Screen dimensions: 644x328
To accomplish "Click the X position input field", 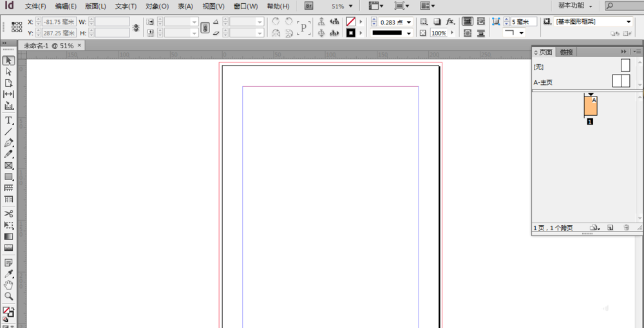I will click(x=59, y=22).
